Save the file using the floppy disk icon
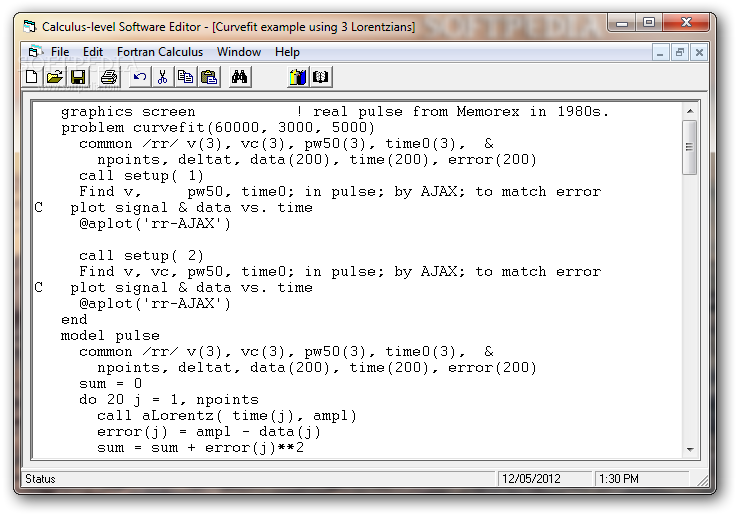Image resolution: width=737 pixels, height=515 pixels. point(78,77)
